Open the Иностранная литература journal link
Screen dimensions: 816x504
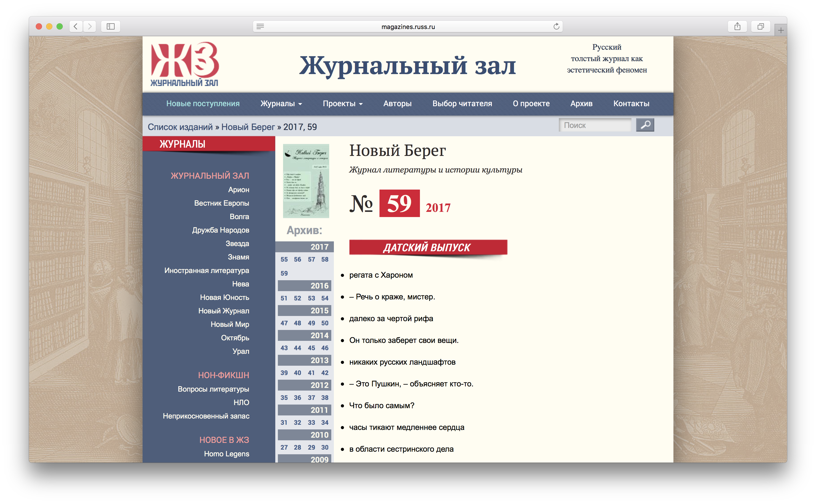tap(207, 270)
